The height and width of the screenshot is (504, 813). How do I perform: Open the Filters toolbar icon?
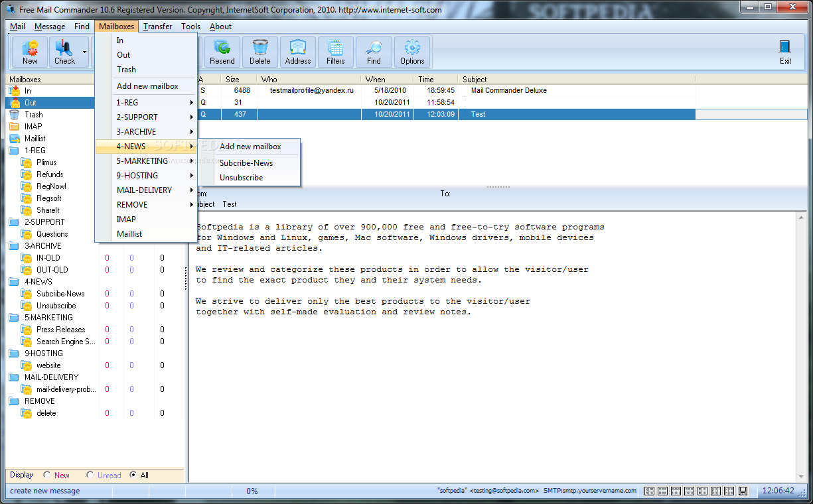pyautogui.click(x=336, y=52)
